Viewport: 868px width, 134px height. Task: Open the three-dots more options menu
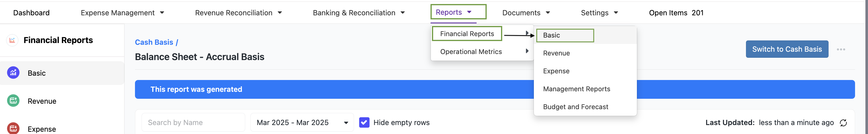point(841,49)
